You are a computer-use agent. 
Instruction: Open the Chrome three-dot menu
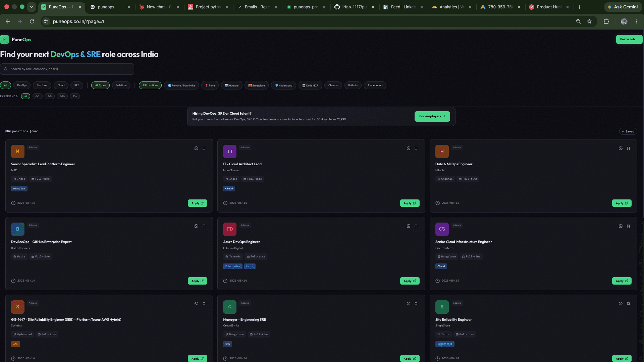pyautogui.click(x=636, y=21)
